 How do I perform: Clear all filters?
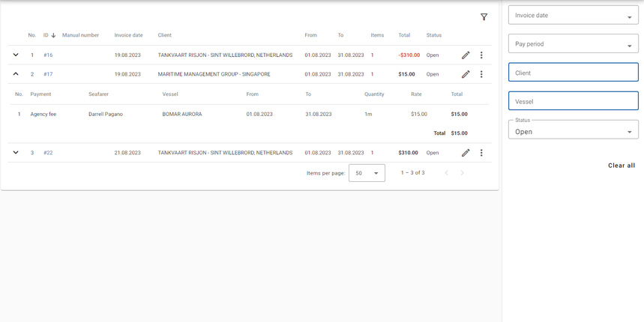click(x=622, y=165)
